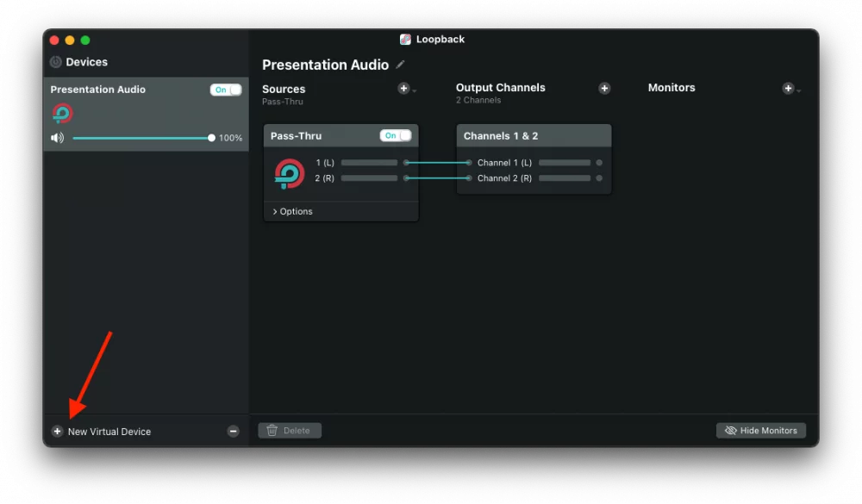Toggle the Presentation Audio device On switch
Viewport: 862px width, 504px height.
click(225, 90)
